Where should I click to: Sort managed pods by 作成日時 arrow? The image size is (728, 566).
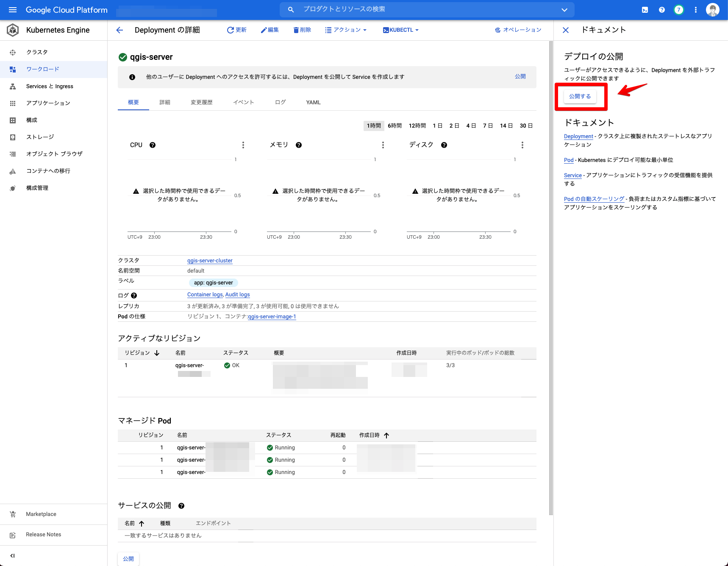[386, 435]
